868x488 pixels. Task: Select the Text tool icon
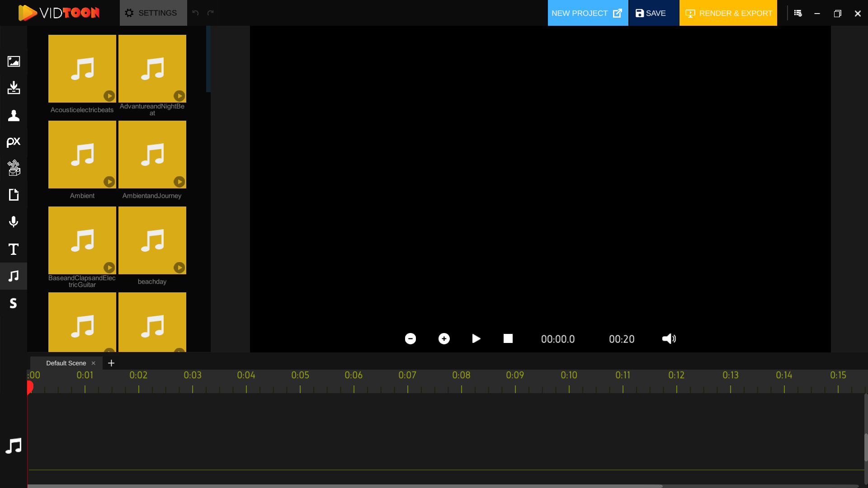click(14, 249)
